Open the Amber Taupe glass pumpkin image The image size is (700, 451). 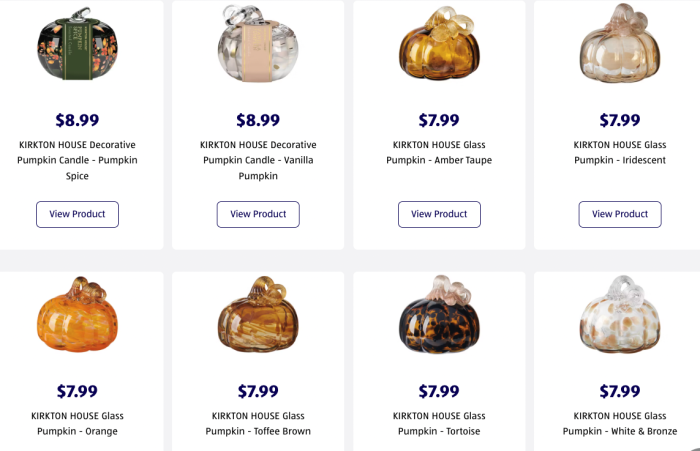(x=439, y=42)
